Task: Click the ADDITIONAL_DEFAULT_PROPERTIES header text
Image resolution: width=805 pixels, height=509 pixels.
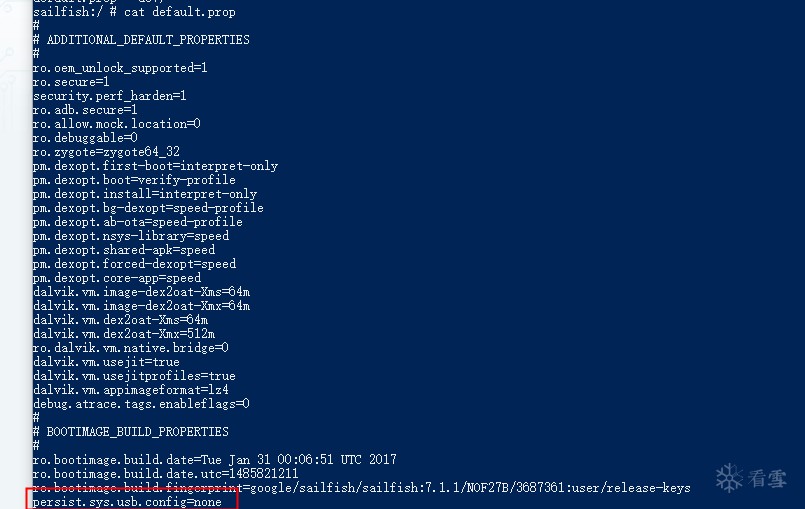Action: (148, 39)
